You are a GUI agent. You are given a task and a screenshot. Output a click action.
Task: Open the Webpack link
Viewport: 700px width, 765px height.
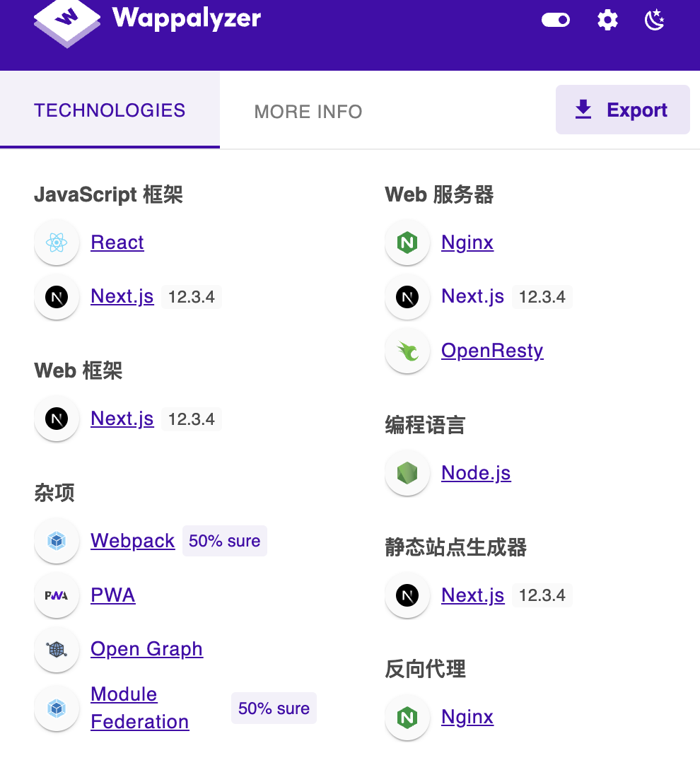click(x=133, y=541)
